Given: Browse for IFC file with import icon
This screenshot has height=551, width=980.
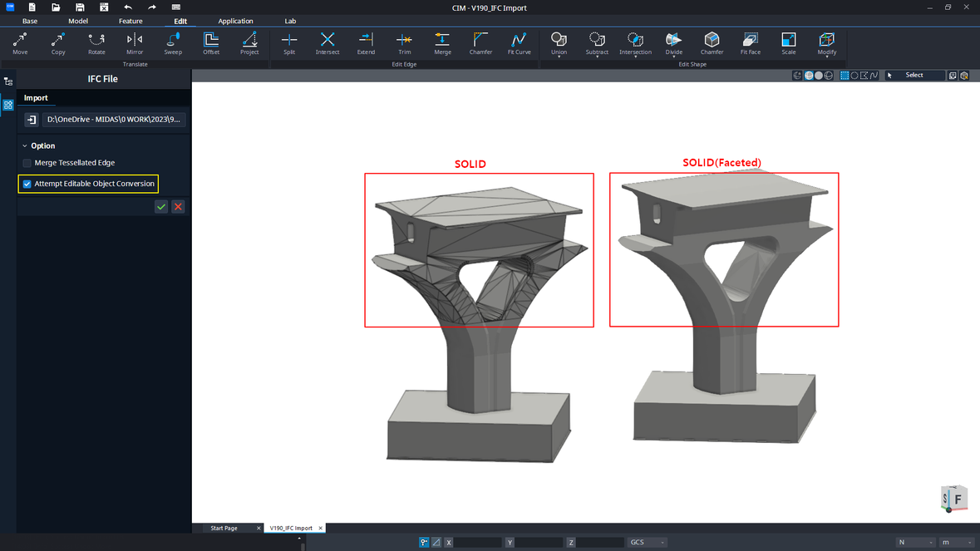Looking at the screenshot, I should point(32,120).
